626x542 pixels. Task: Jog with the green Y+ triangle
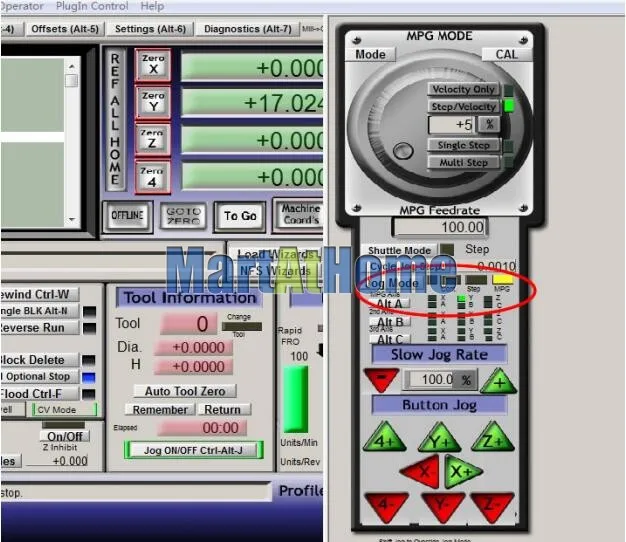pyautogui.click(x=439, y=439)
